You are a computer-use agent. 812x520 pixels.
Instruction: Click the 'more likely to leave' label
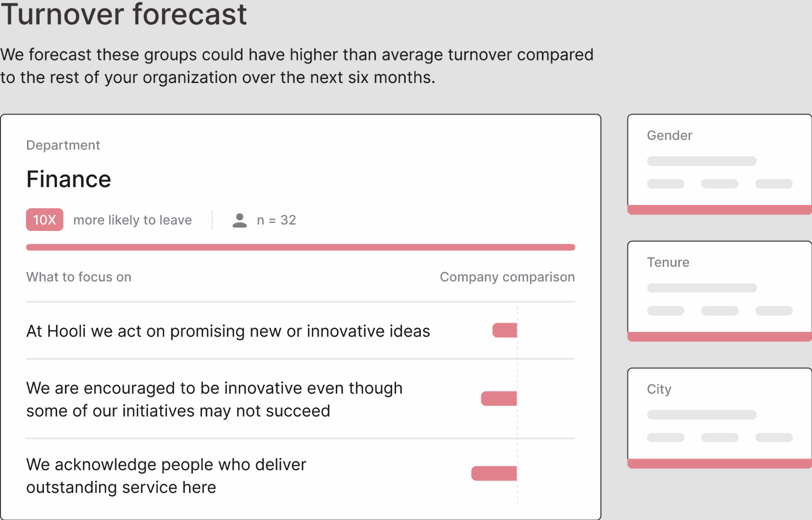[133, 220]
